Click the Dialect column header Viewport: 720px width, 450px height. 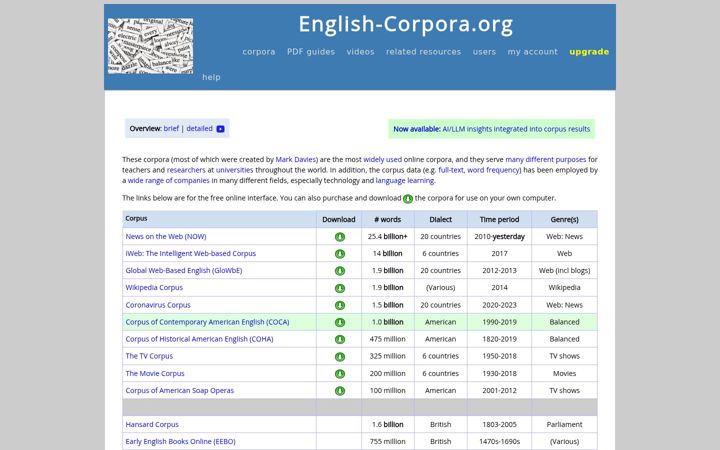click(x=440, y=219)
